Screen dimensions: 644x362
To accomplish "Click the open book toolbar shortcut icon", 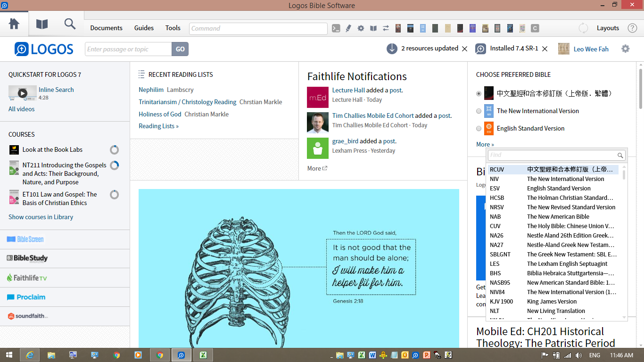I will tap(373, 28).
